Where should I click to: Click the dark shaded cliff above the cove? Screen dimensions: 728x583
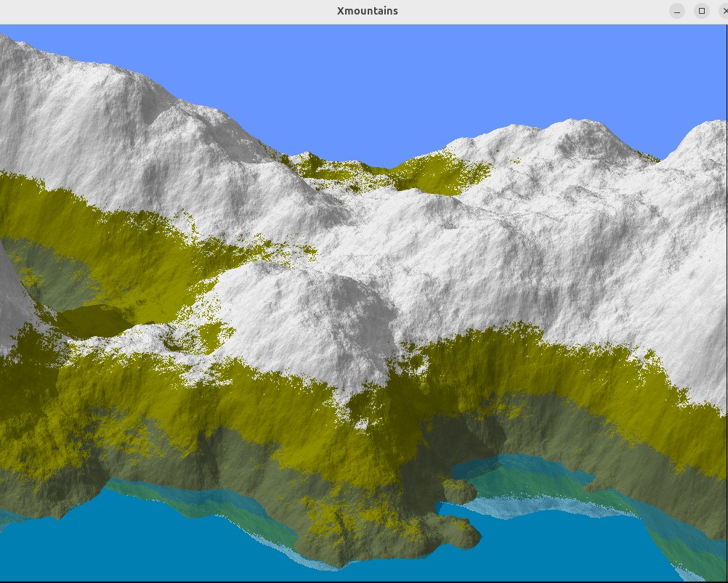pyautogui.click(x=472, y=428)
